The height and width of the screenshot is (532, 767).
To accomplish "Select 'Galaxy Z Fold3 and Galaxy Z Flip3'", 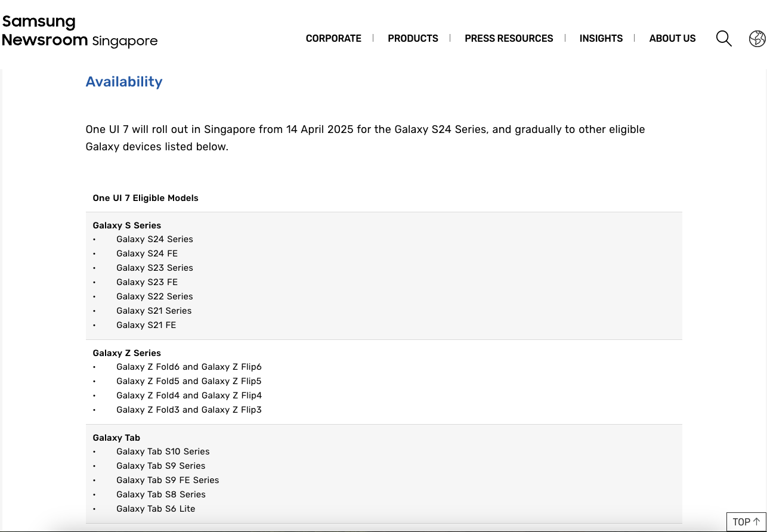I will (189, 410).
